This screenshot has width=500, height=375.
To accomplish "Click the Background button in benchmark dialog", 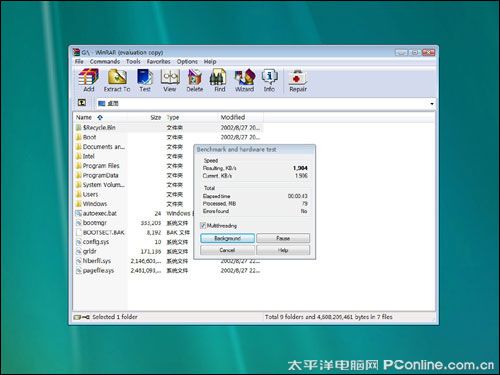I will [228, 238].
